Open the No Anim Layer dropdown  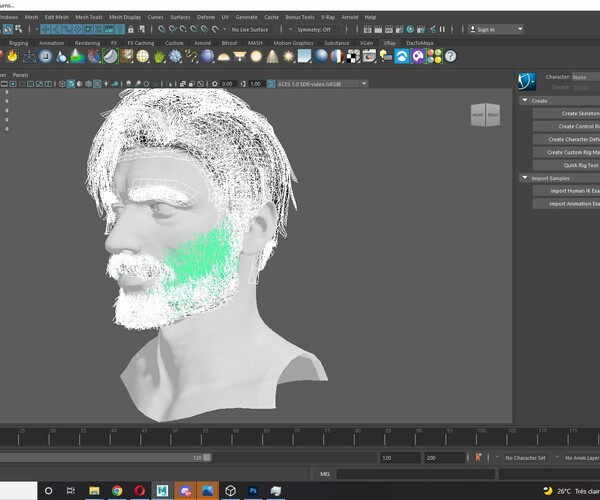coord(582,458)
